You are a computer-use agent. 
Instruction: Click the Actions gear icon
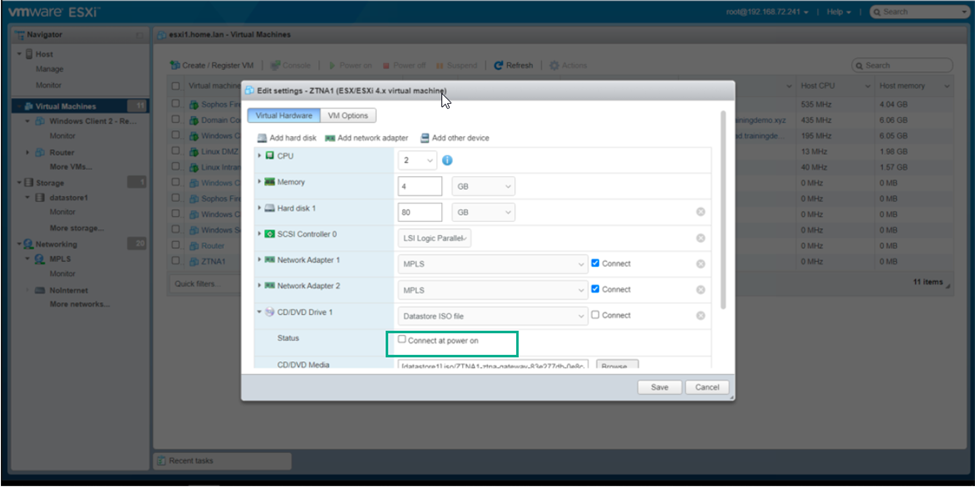[554, 65]
